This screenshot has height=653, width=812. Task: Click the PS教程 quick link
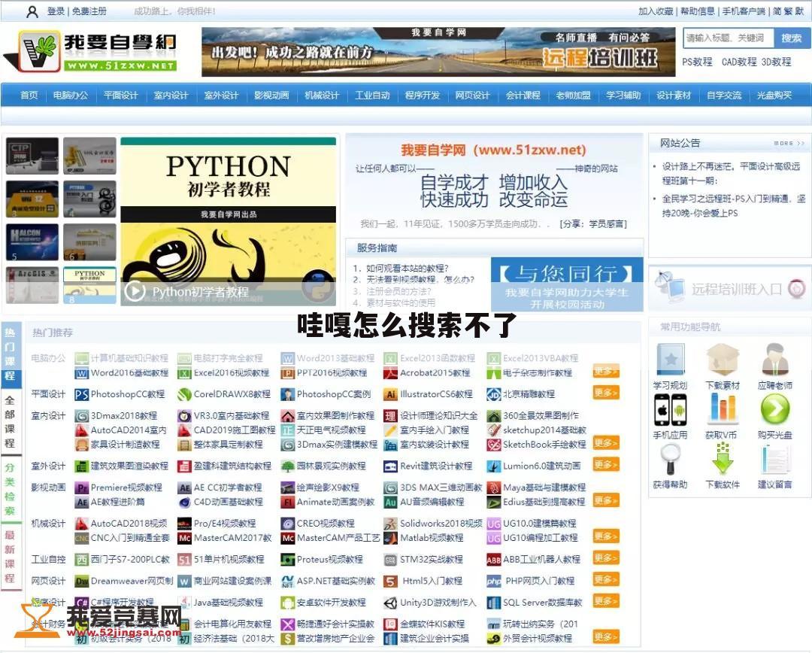coord(697,62)
